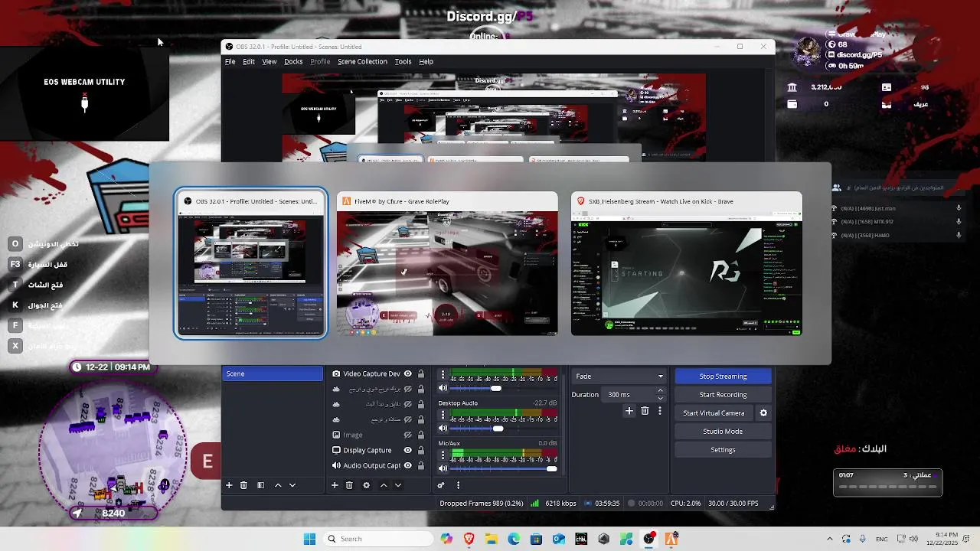This screenshot has width=980, height=551.
Task: Remove the transition using trash icon
Action: tap(645, 411)
